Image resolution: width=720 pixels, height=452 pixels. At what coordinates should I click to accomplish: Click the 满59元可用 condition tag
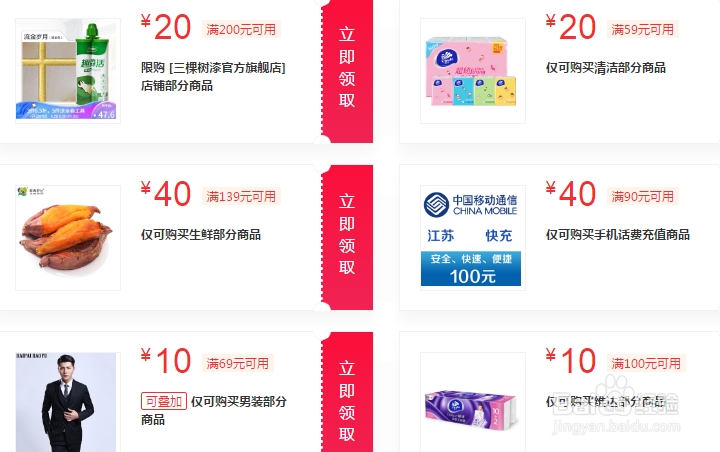tap(642, 30)
